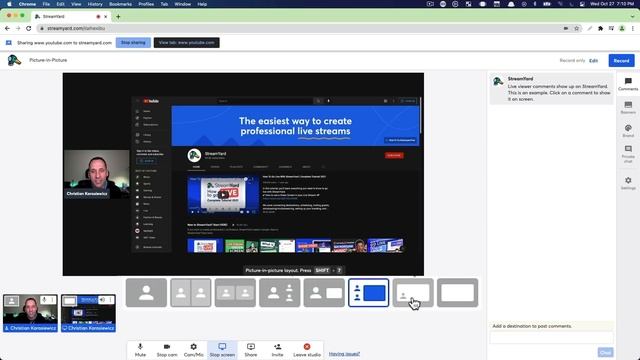Open Chrome extensions puzzle icon
640x360 pixels.
pyautogui.click(x=600, y=28)
